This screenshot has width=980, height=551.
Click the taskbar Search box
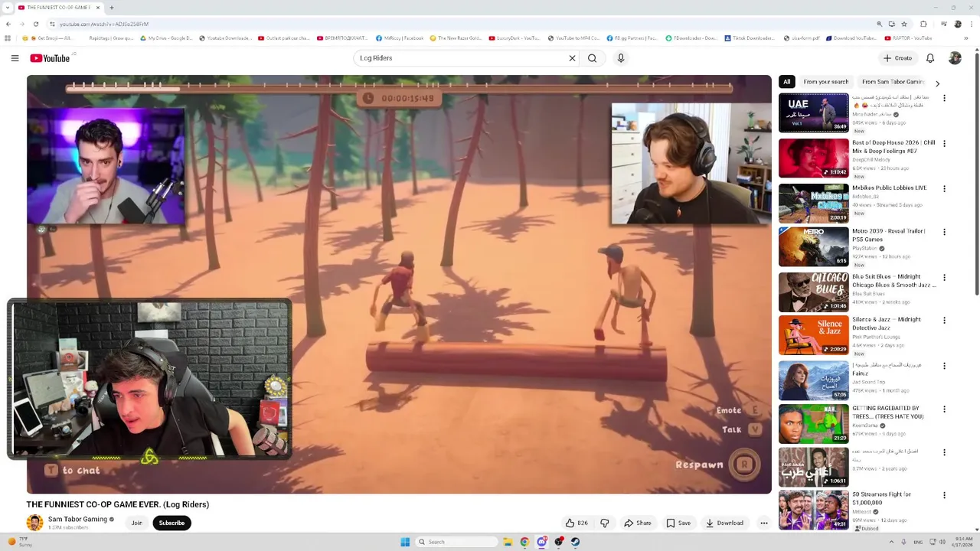click(457, 542)
